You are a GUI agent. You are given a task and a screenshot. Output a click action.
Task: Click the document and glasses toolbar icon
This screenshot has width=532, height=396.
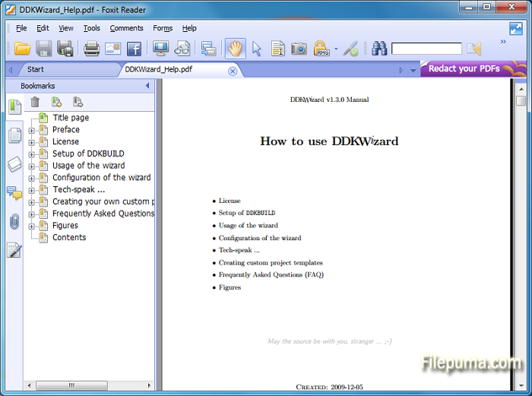182,49
